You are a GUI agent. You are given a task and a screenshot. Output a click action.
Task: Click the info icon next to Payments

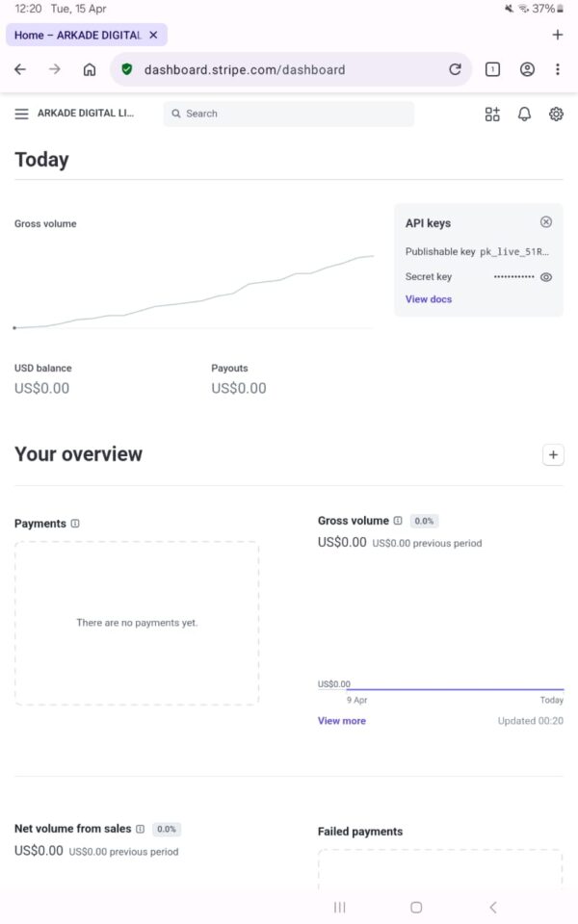pos(75,524)
